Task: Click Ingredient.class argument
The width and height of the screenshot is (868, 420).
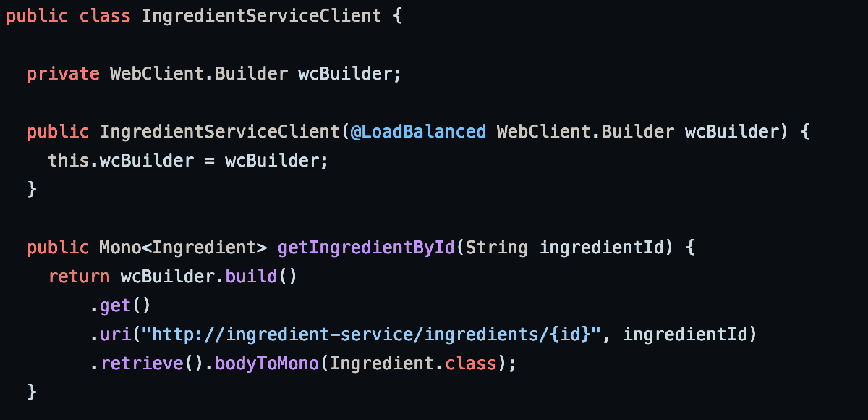Action: pyautogui.click(x=413, y=364)
